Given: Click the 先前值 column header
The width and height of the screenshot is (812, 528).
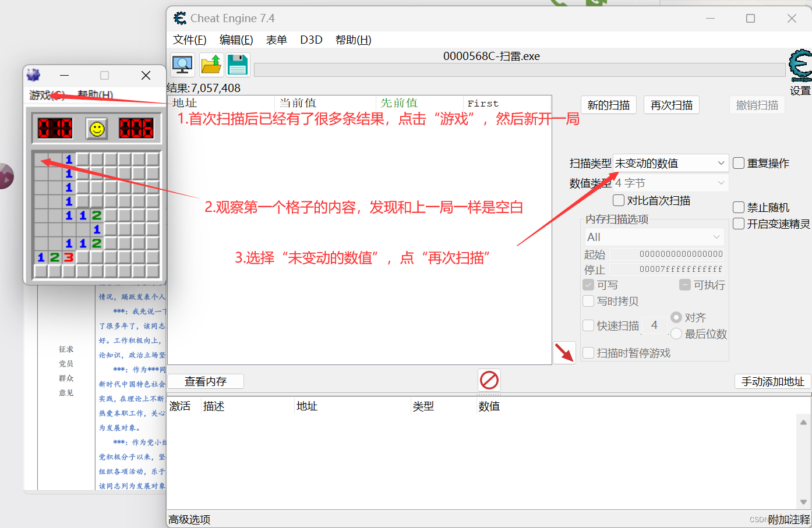Looking at the screenshot, I should click(420, 103).
